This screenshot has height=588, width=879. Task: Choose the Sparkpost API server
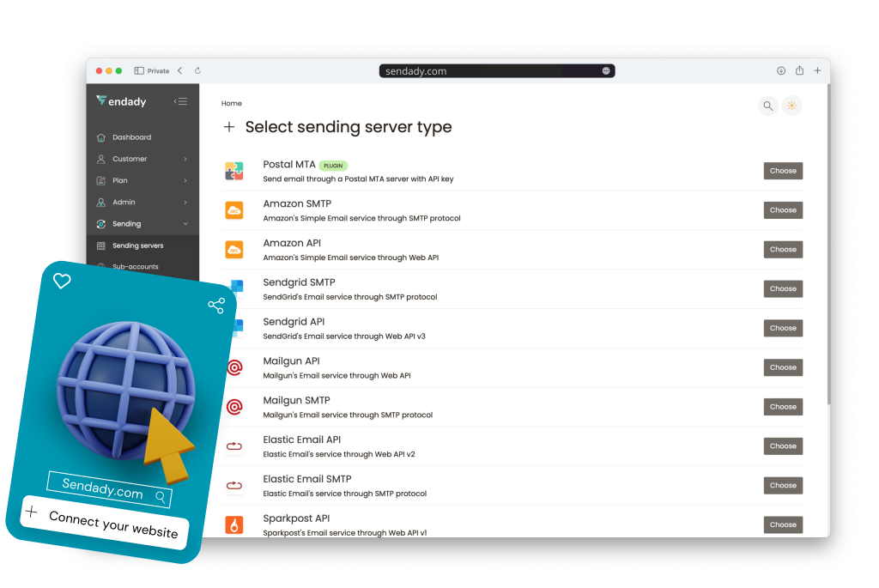783,524
